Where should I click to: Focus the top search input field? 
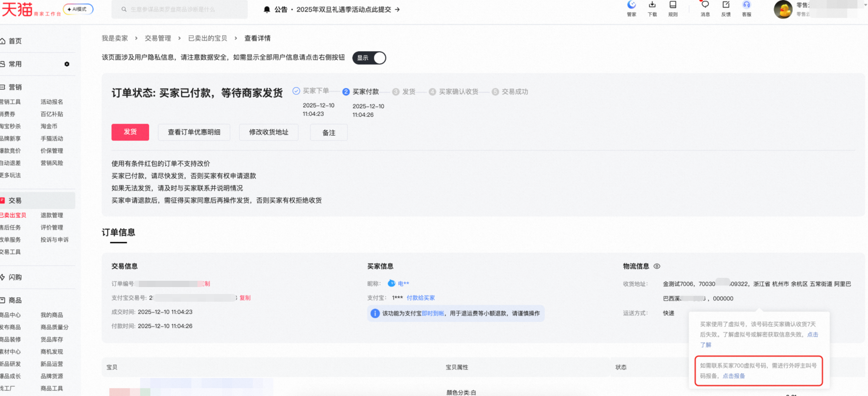tap(180, 9)
